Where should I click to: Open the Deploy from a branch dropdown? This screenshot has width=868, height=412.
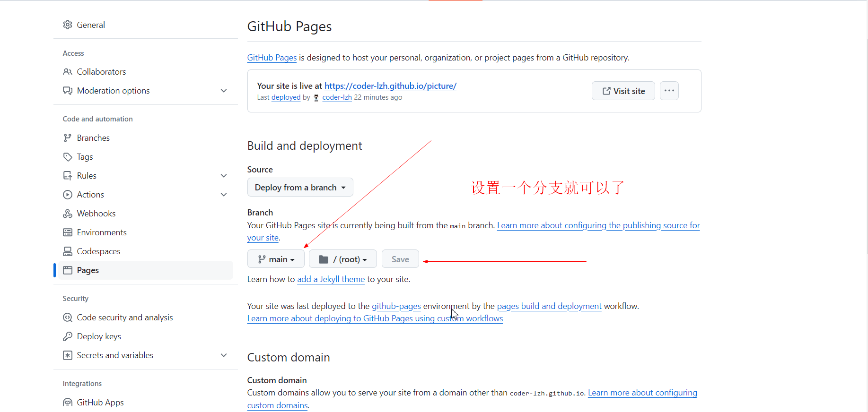pos(300,188)
